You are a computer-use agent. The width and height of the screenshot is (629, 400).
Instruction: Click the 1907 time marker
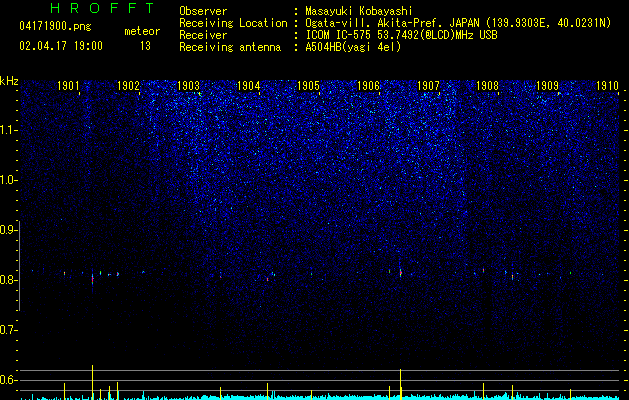point(428,86)
